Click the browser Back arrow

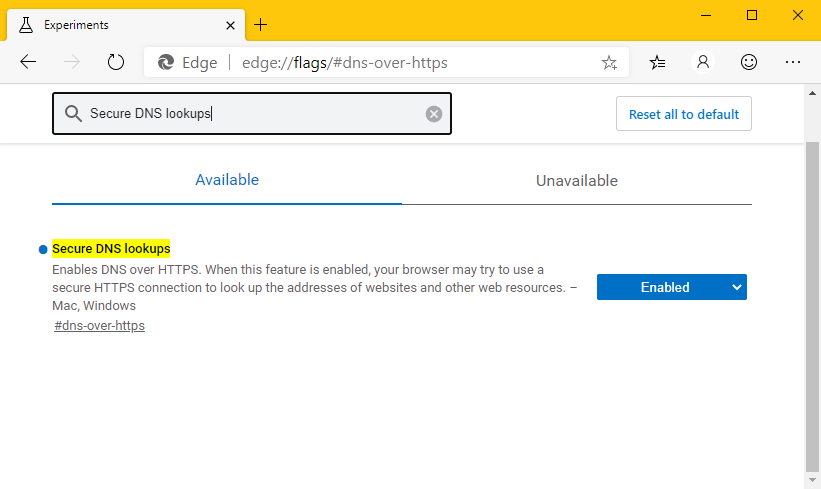tap(28, 62)
